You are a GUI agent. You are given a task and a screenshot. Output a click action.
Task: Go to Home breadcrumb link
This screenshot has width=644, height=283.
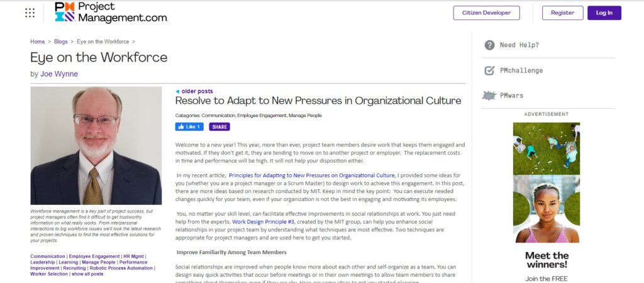pos(37,42)
